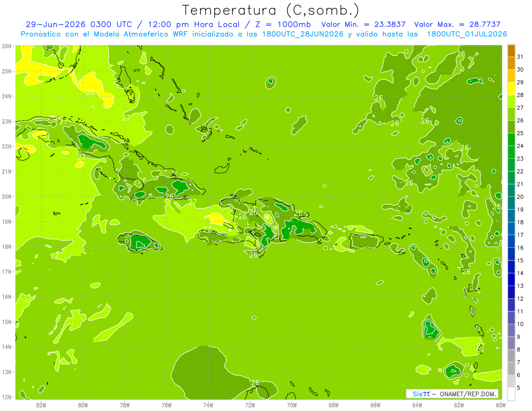The height and width of the screenshot is (411, 532).
Task: Click the longitude axis label "64W"
Action: pos(417,405)
